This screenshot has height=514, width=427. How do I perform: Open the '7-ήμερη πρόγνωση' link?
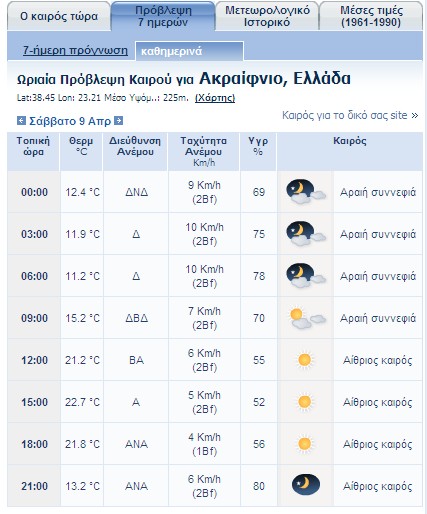tap(75, 50)
